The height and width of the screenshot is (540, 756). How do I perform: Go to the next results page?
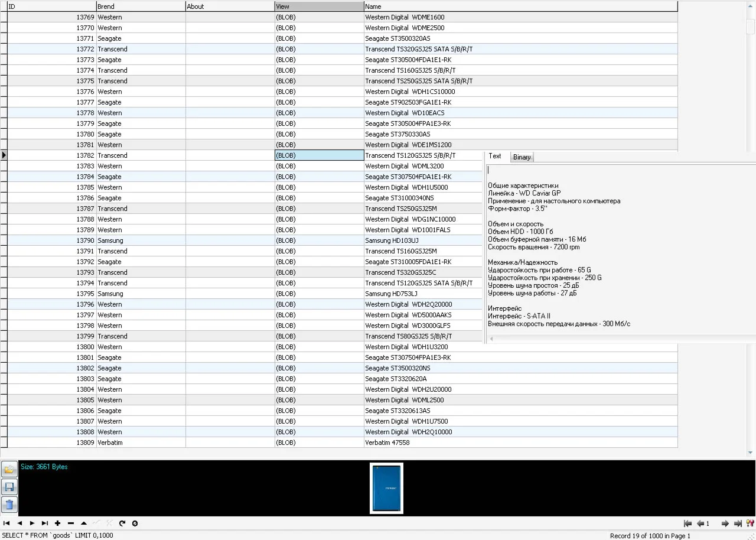[725, 523]
